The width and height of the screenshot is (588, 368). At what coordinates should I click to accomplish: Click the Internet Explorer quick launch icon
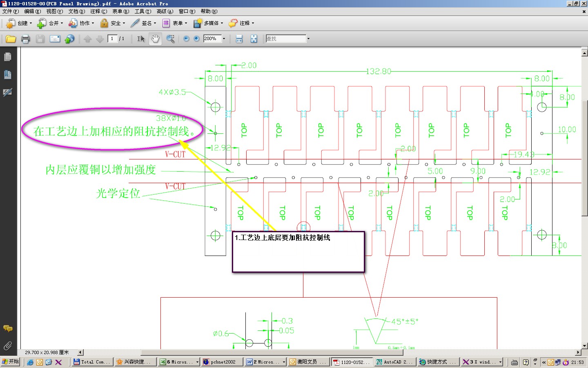click(x=30, y=362)
